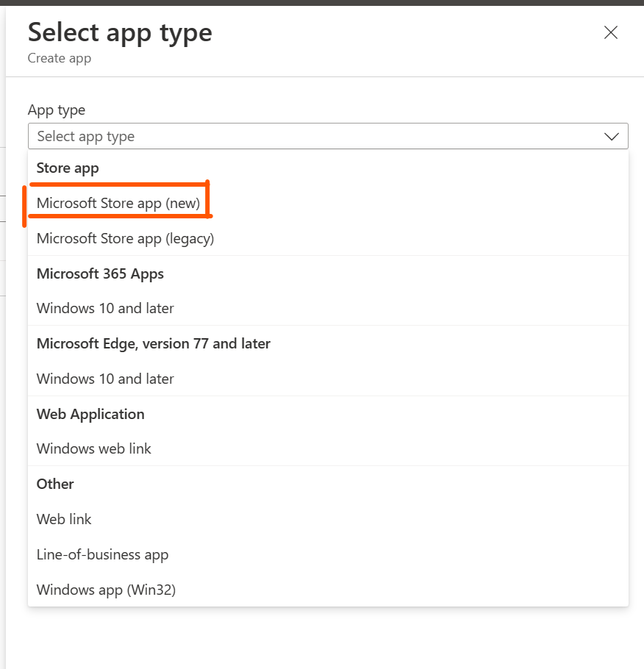Viewport: 644px width, 669px height.
Task: Click the Microsoft 365 Apps group header
Action: point(100,274)
